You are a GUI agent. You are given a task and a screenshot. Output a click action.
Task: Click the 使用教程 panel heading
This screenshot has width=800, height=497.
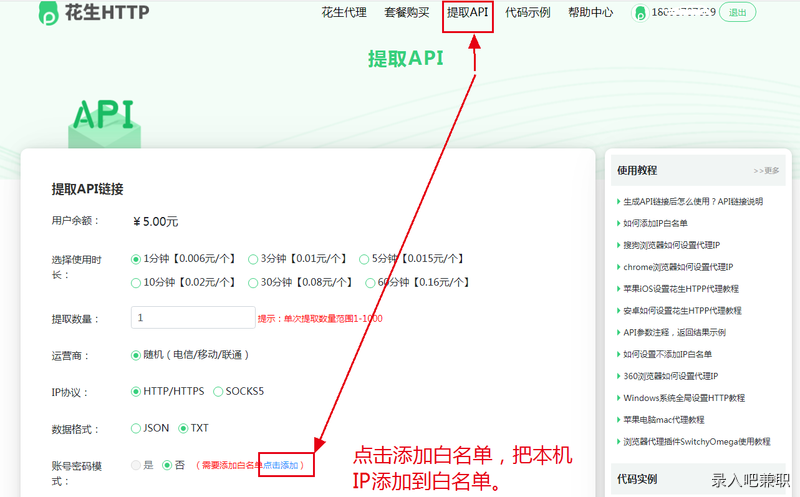(637, 170)
